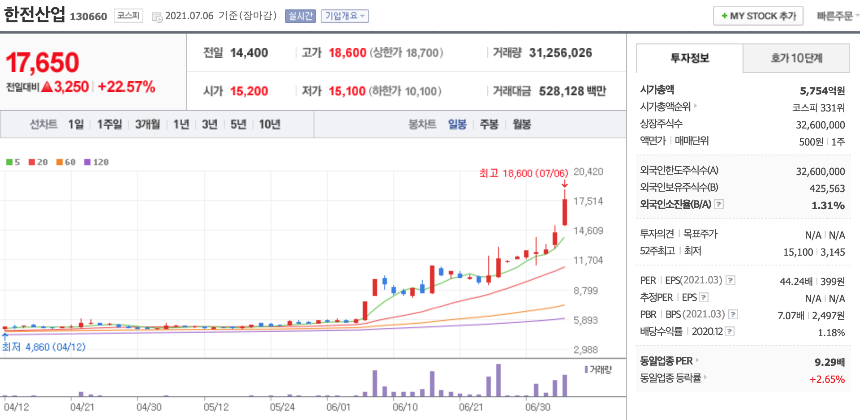Image resolution: width=868 pixels, height=420 pixels.
Task: Select 1일 line chart period
Action: pyautogui.click(x=76, y=124)
